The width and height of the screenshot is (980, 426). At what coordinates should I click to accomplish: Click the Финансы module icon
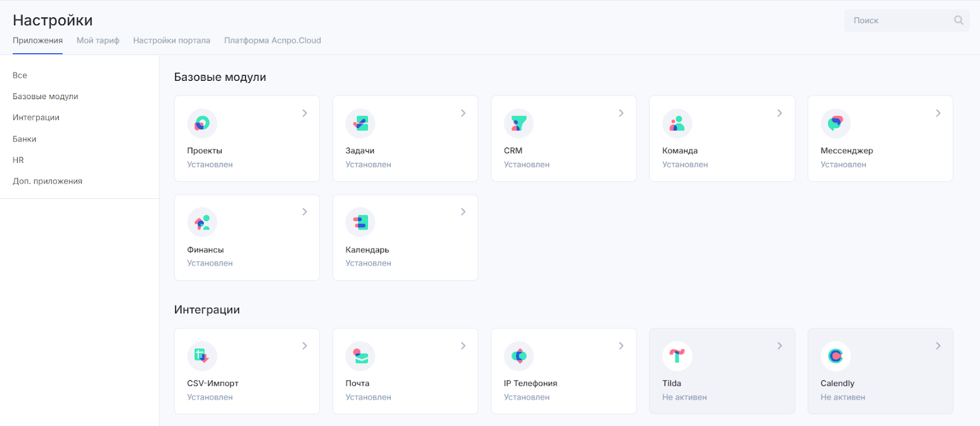[x=202, y=222]
